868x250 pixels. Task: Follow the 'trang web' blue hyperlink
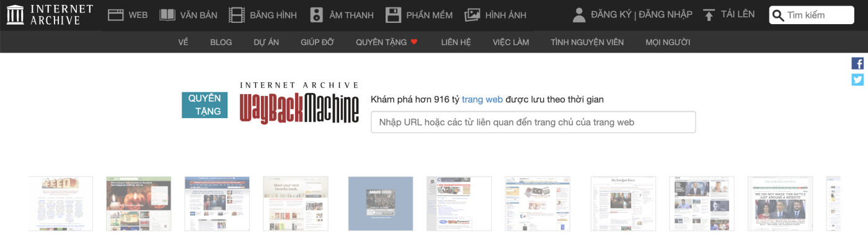(482, 99)
